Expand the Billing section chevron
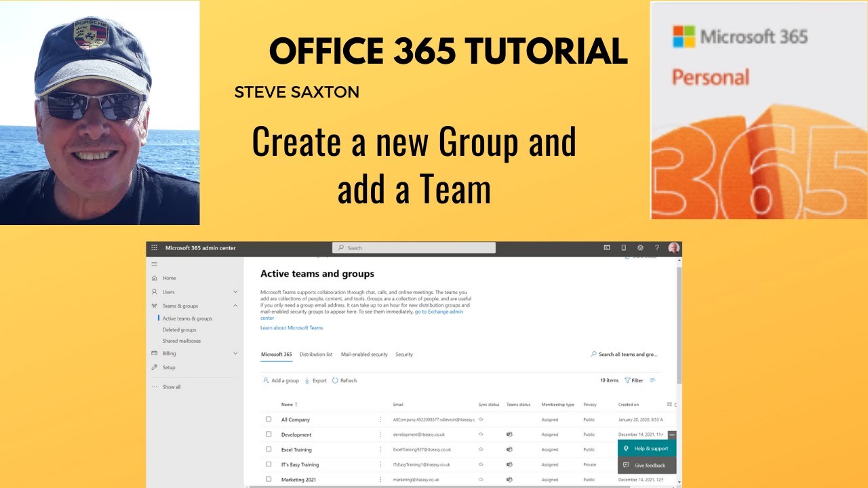 [x=235, y=353]
